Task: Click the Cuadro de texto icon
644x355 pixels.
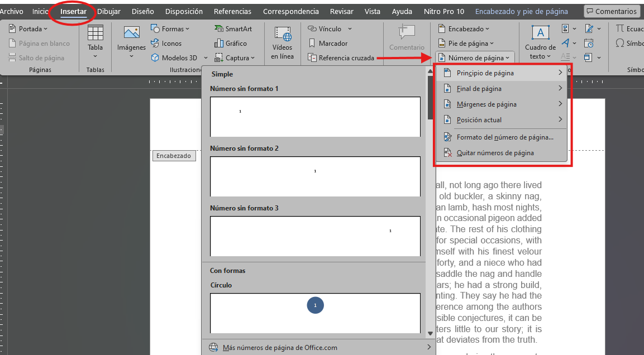Action: coord(540,32)
